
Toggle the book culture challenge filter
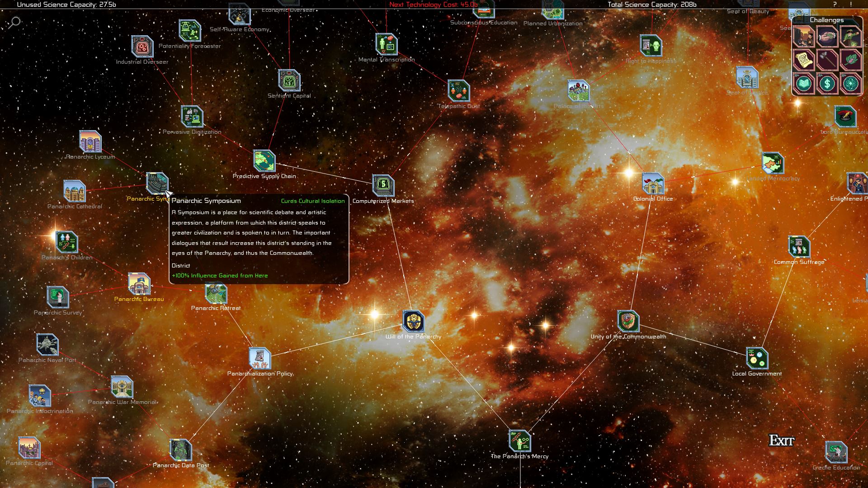tap(804, 84)
